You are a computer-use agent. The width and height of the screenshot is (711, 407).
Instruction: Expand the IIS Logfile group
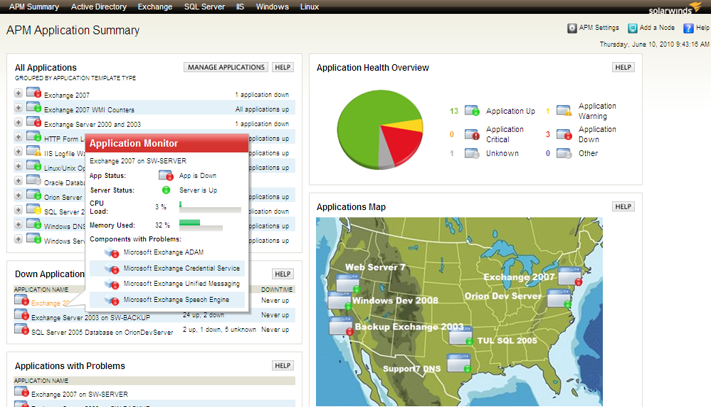[x=18, y=151]
